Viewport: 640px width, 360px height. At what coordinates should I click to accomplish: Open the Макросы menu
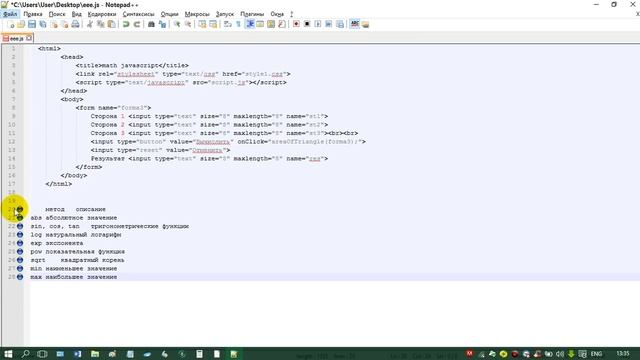[197, 14]
